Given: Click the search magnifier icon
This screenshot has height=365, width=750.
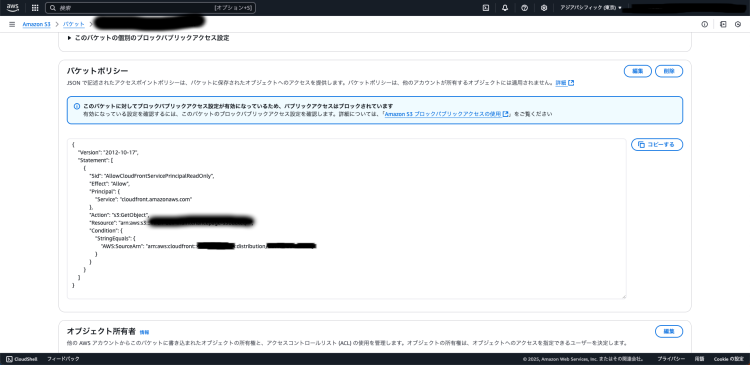Looking at the screenshot, I should tap(54, 8).
